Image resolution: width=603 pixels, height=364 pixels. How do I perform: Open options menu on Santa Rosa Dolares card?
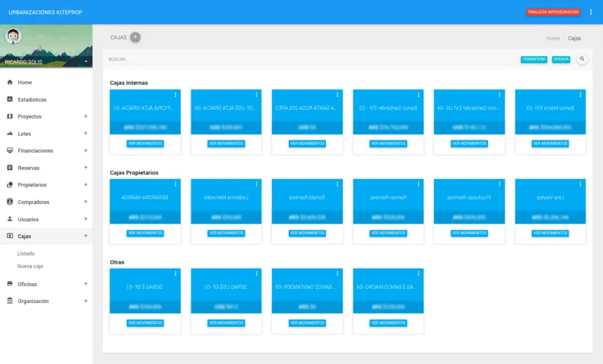[337, 95]
